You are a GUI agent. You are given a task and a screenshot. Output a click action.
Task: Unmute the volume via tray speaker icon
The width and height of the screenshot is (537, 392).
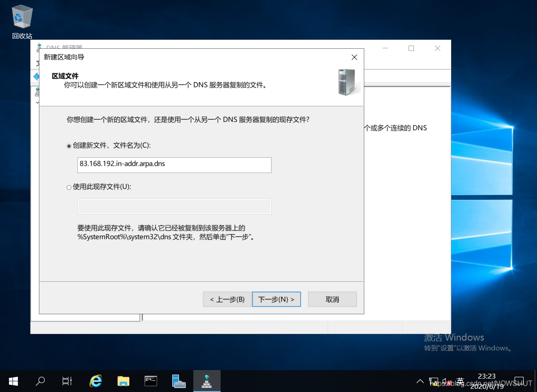click(x=447, y=381)
